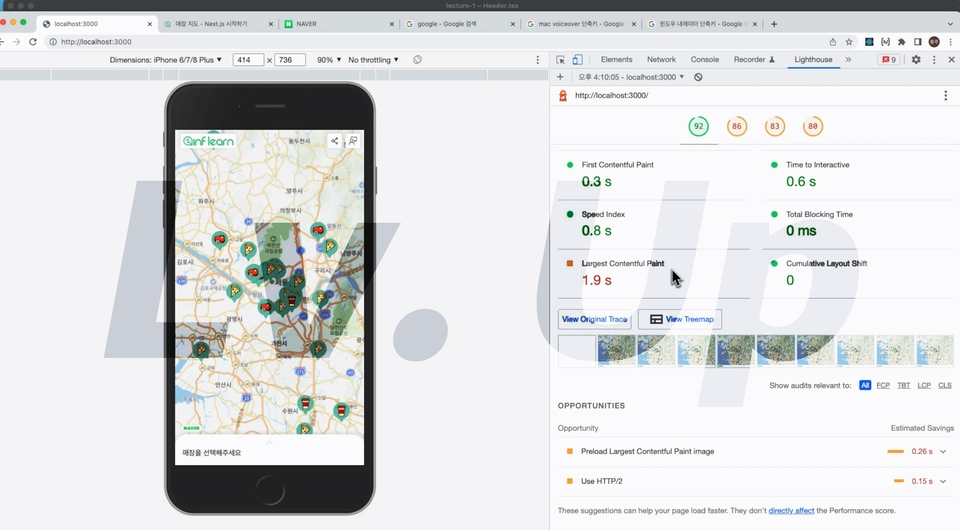Click the last filmstrip screenshot thumbnail
The height and width of the screenshot is (530, 960).
click(935, 351)
